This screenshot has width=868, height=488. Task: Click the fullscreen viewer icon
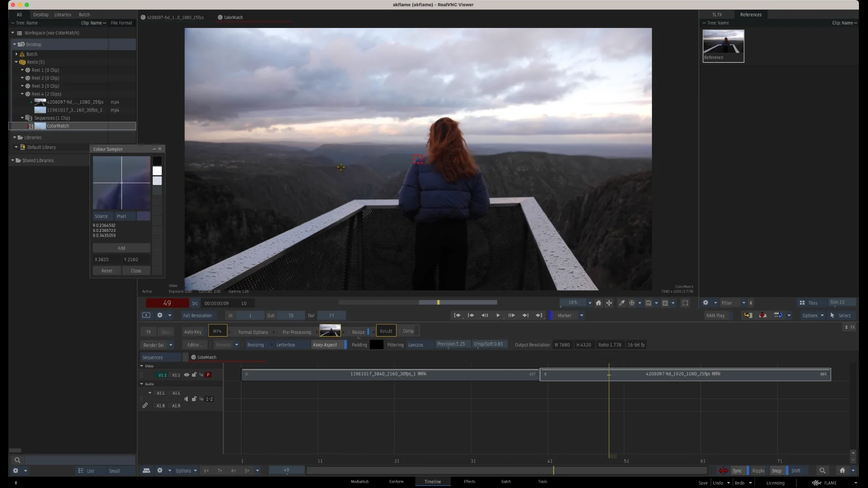[685, 303]
